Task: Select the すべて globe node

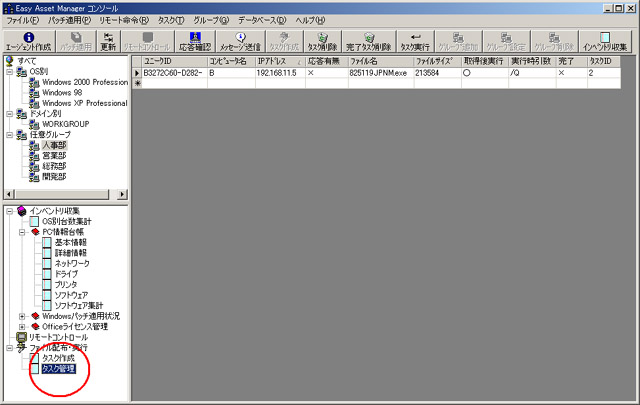Action: coord(10,61)
